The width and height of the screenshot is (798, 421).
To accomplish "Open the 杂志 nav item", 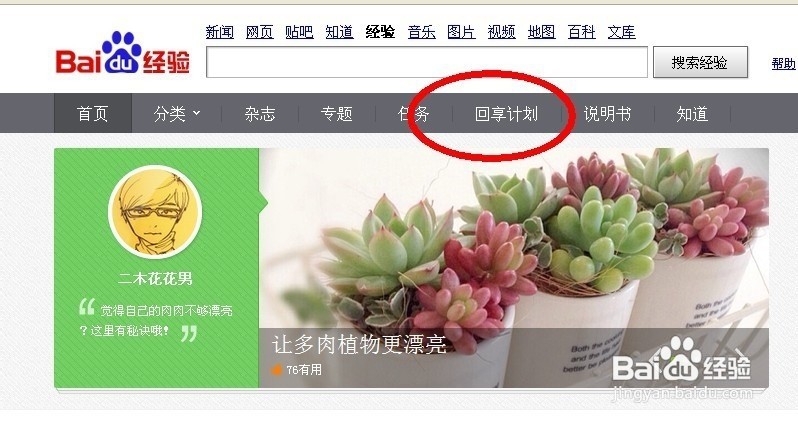I will point(260,114).
